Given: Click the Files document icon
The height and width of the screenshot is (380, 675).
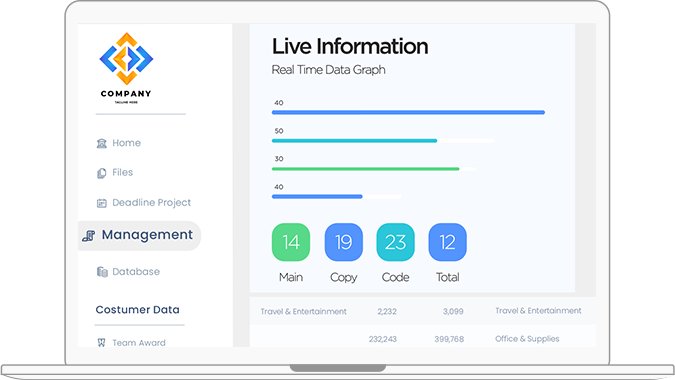Looking at the screenshot, I should (x=102, y=173).
